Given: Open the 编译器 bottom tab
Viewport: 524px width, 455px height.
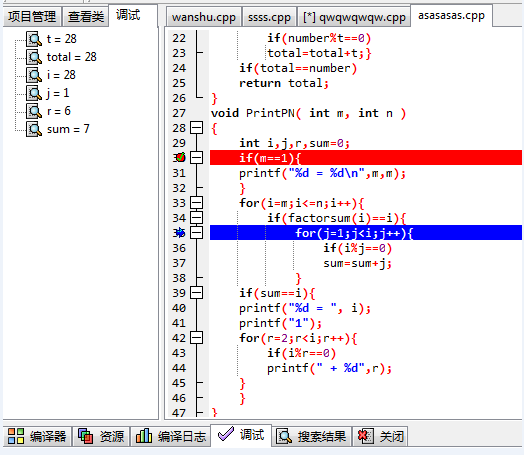Looking at the screenshot, I should pyautogui.click(x=37, y=436).
